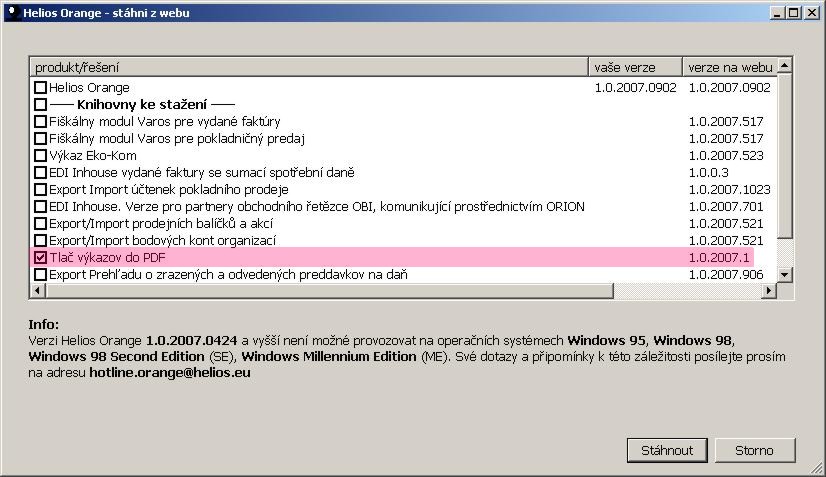This screenshot has width=826, height=477.
Task: Click the verze na webu column header
Action: click(x=730, y=67)
